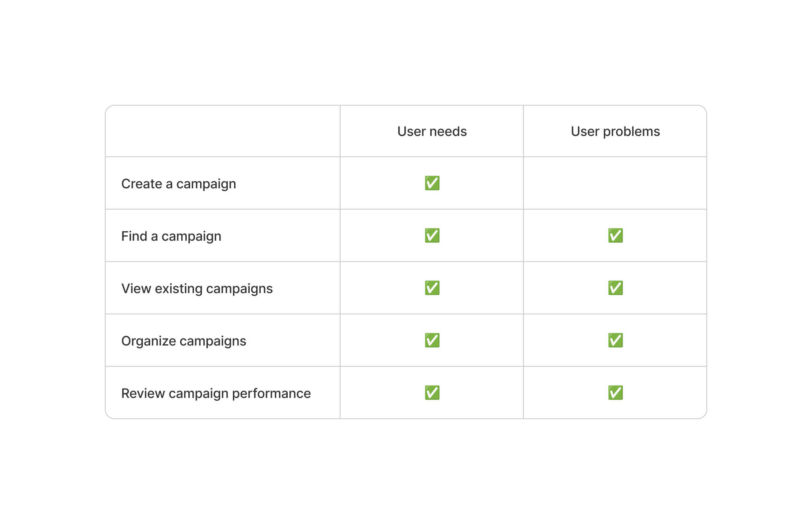Click the Create a campaign row label
This screenshot has width=812, height=524.
[178, 184]
